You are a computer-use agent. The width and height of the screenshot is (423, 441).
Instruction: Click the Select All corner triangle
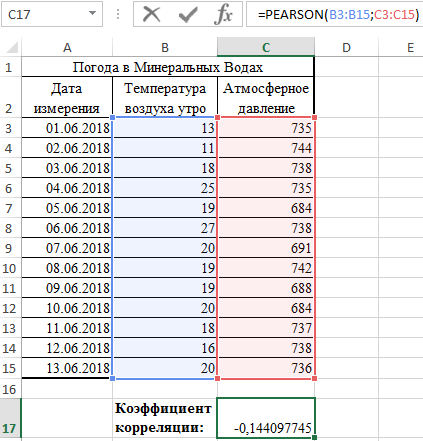tap(12, 48)
